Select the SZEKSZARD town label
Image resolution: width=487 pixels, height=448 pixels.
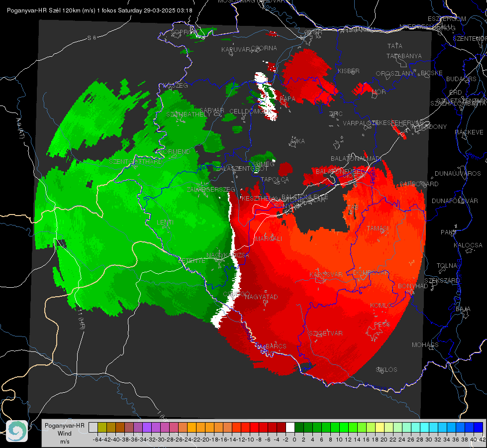pyautogui.click(x=442, y=281)
